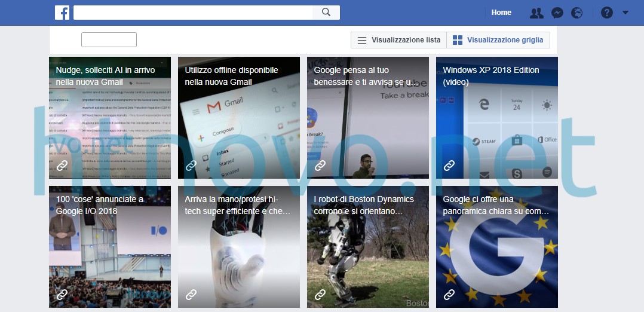Image resolution: width=644 pixels, height=312 pixels.
Task: Click link icon on Google benessere card
Action: pyautogui.click(x=320, y=166)
